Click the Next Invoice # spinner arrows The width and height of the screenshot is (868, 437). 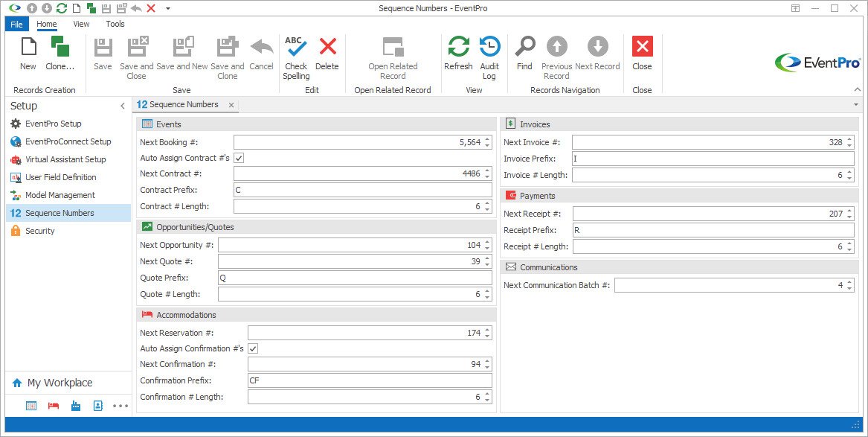point(849,142)
